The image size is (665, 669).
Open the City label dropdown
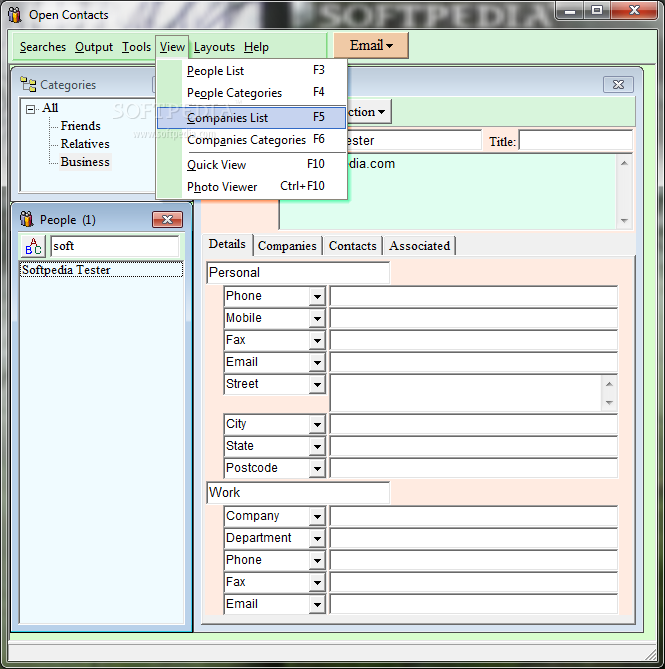[x=317, y=425]
